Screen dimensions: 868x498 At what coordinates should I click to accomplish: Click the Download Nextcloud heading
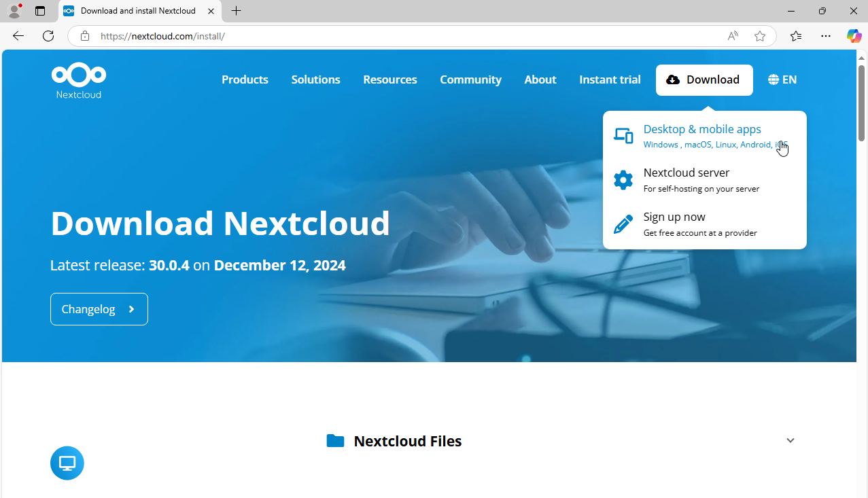coord(220,223)
